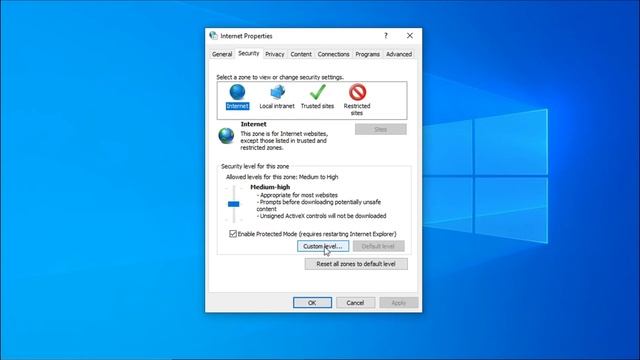Go to the Programs tab
640x360 pixels.
[367, 54]
